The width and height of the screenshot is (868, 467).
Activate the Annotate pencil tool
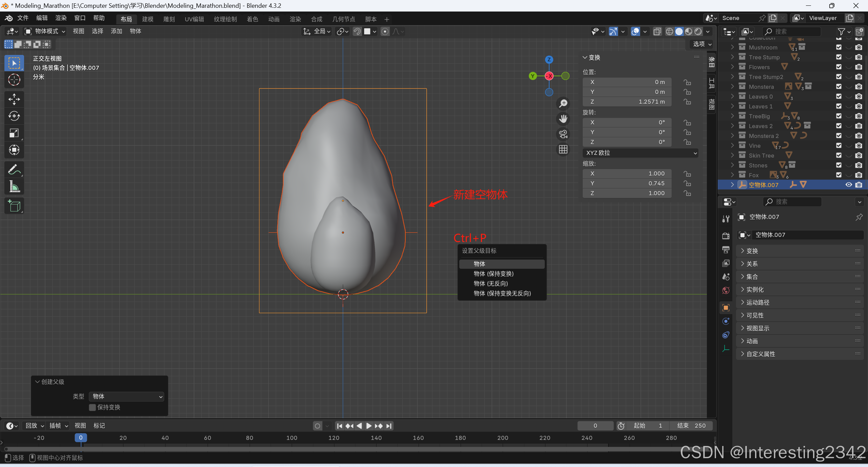click(14, 169)
